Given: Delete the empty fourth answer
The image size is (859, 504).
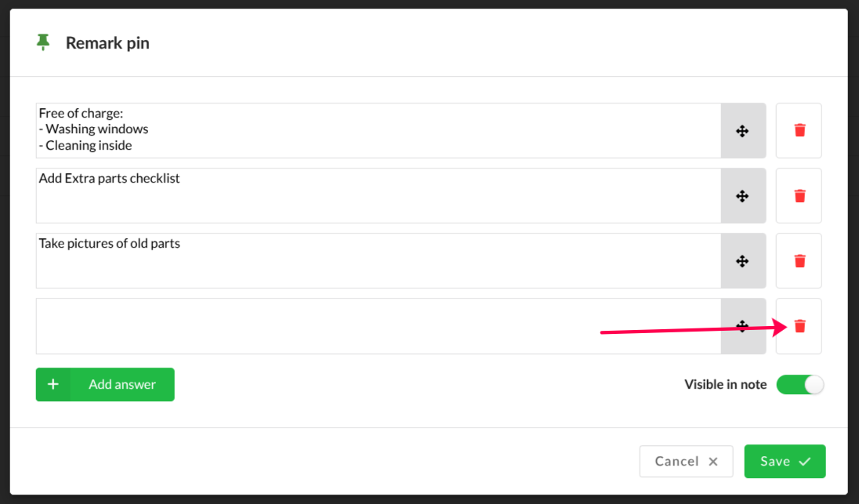Looking at the screenshot, I should (x=799, y=325).
